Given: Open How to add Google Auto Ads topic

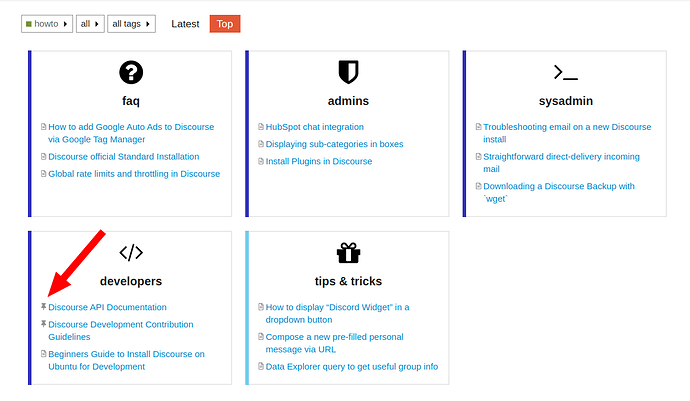Looking at the screenshot, I should (x=131, y=133).
